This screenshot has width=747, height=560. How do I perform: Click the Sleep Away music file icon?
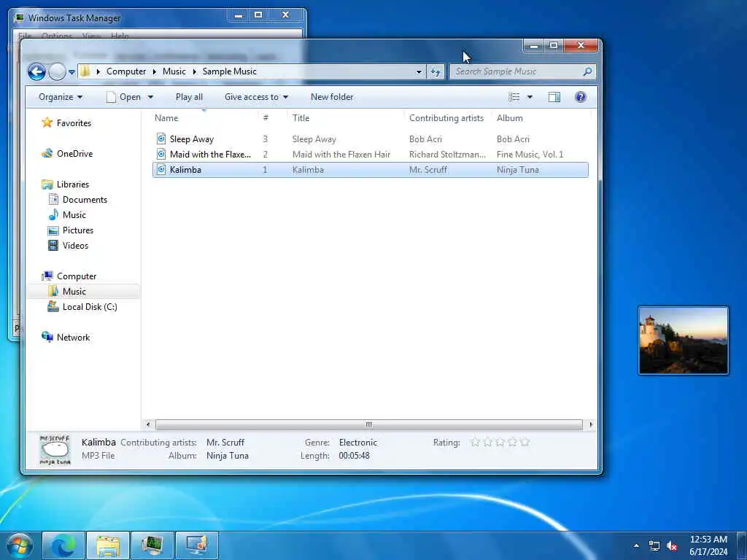pyautogui.click(x=161, y=139)
